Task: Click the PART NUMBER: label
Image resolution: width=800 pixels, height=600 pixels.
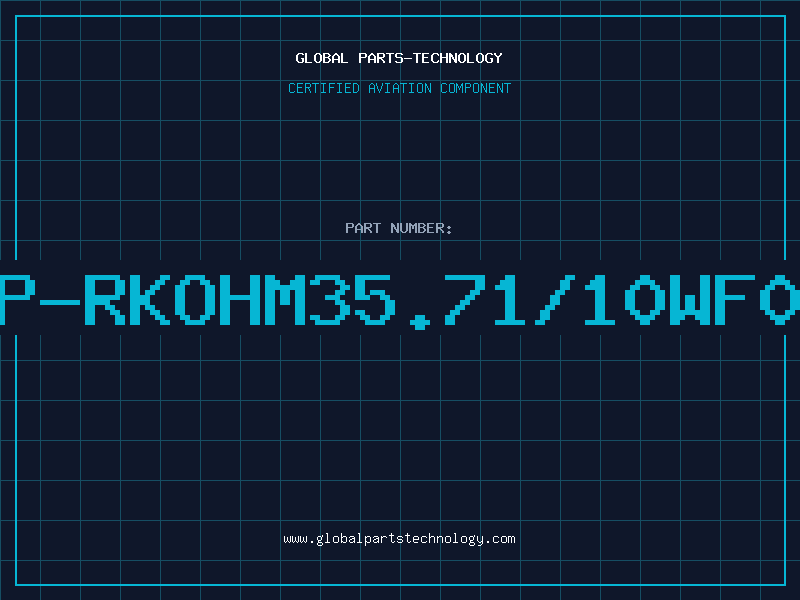Action: coord(399,228)
